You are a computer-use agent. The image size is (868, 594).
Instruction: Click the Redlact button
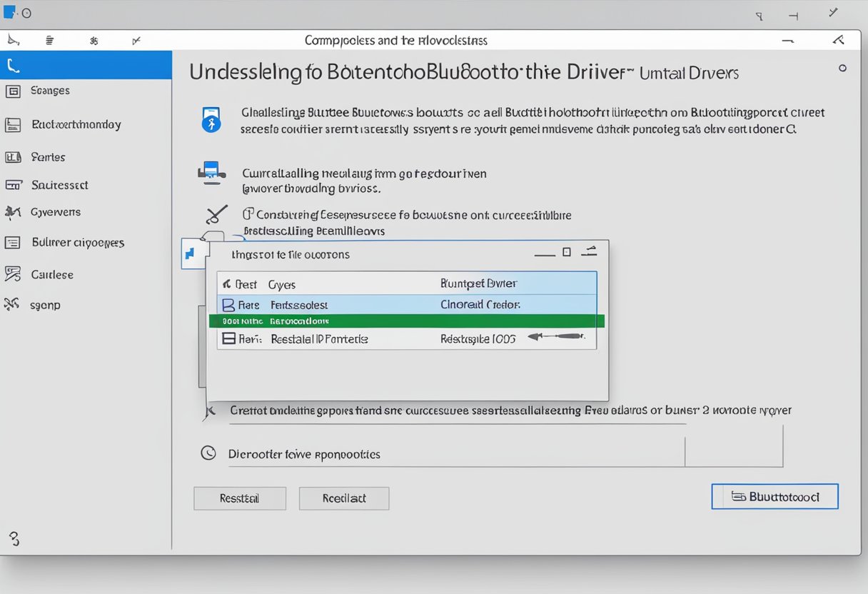[x=343, y=498]
